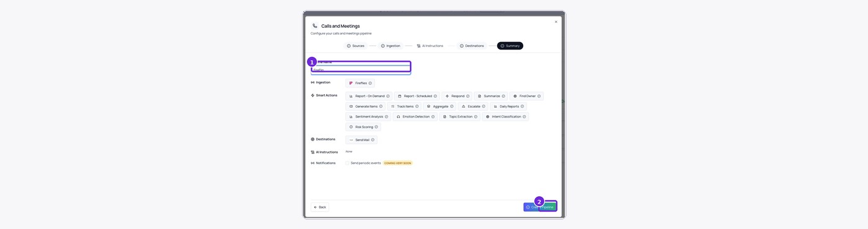Click the Track Items icon

392,106
